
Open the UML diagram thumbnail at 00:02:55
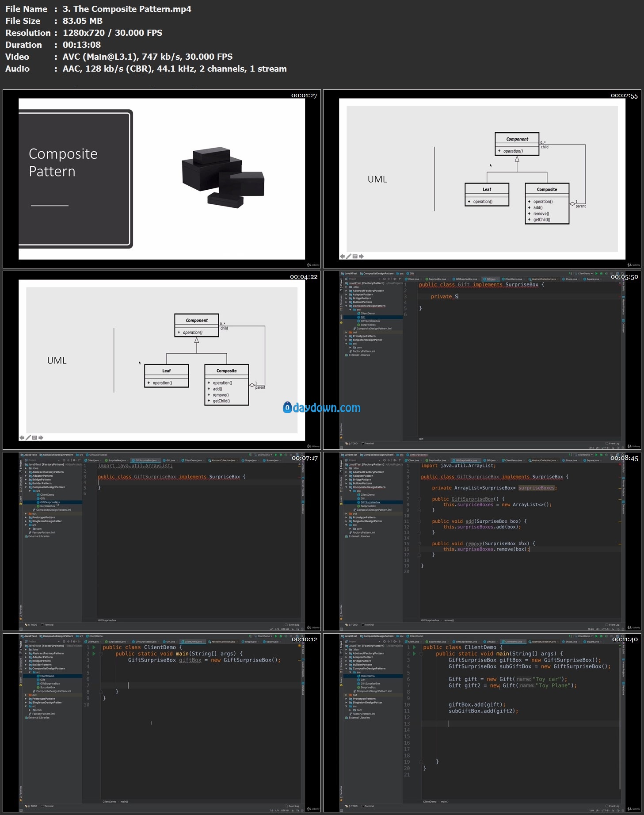[482, 179]
